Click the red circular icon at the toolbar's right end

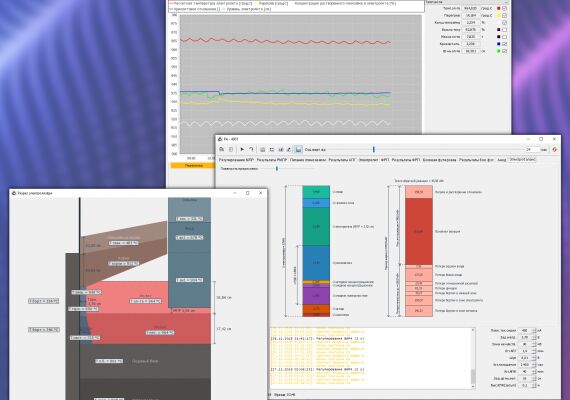(554, 149)
